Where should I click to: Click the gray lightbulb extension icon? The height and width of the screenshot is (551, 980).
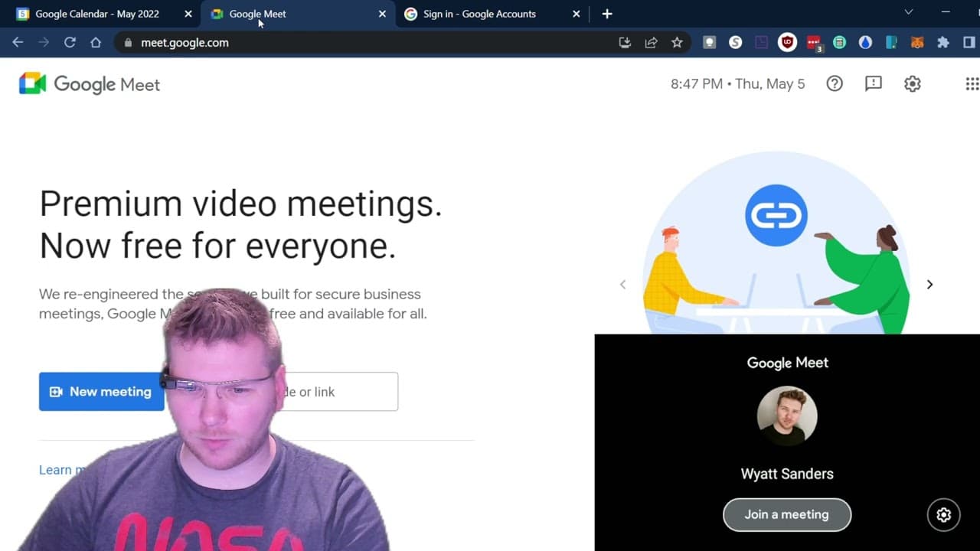tap(710, 43)
